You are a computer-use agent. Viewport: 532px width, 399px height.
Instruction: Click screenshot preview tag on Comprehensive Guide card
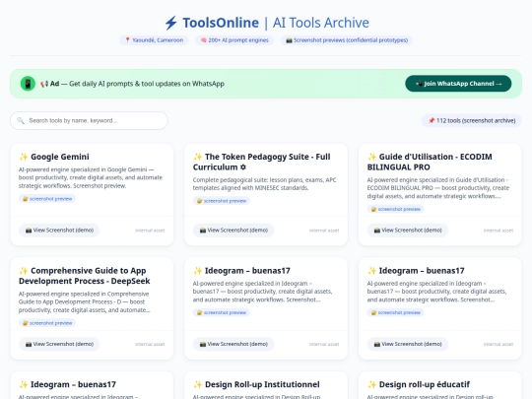[x=47, y=323]
